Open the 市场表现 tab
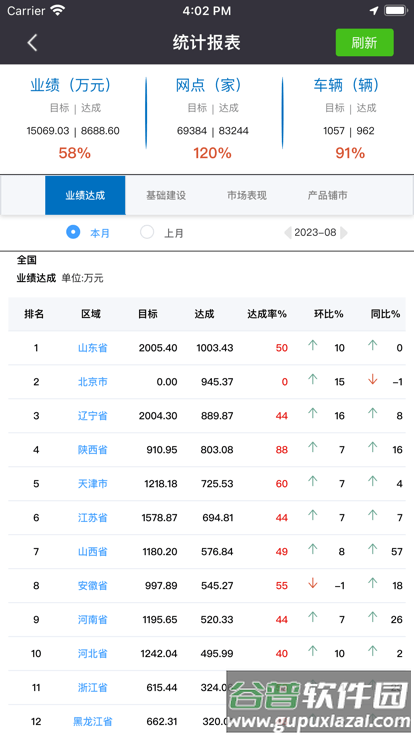The height and width of the screenshot is (736, 414). point(246,195)
